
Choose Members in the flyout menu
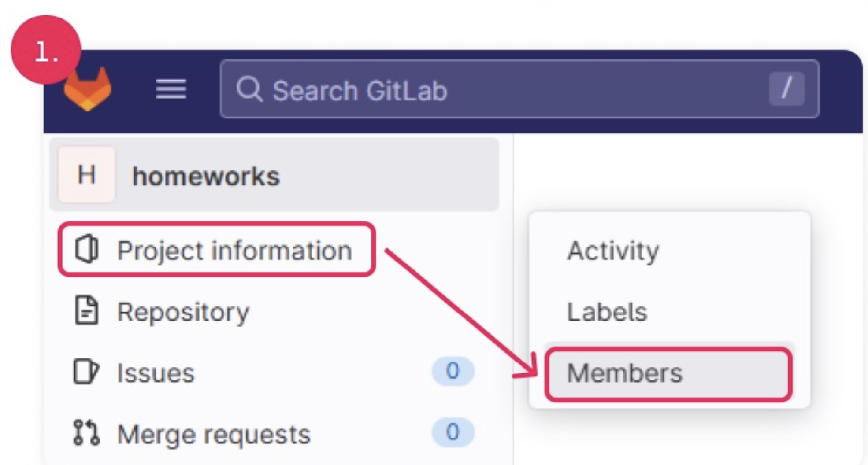[x=624, y=373]
